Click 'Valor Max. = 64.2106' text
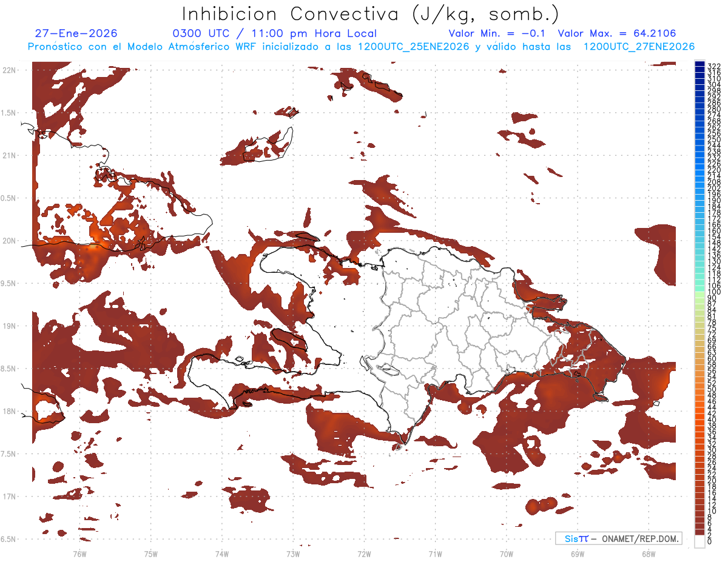728x562 pixels. click(617, 33)
